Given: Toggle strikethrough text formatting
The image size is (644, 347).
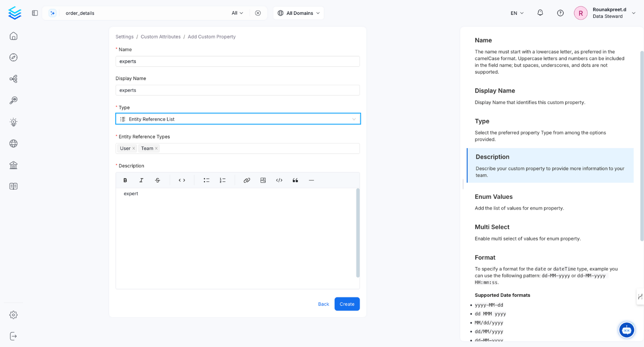Looking at the screenshot, I should (x=158, y=180).
